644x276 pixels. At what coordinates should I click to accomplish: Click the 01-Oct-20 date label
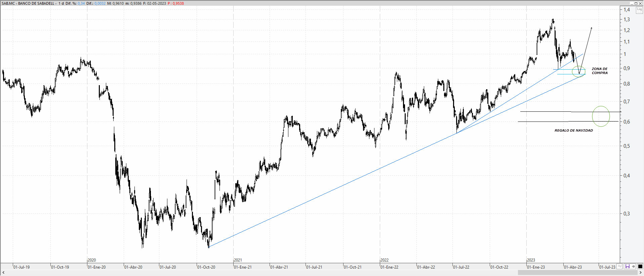tap(206, 267)
